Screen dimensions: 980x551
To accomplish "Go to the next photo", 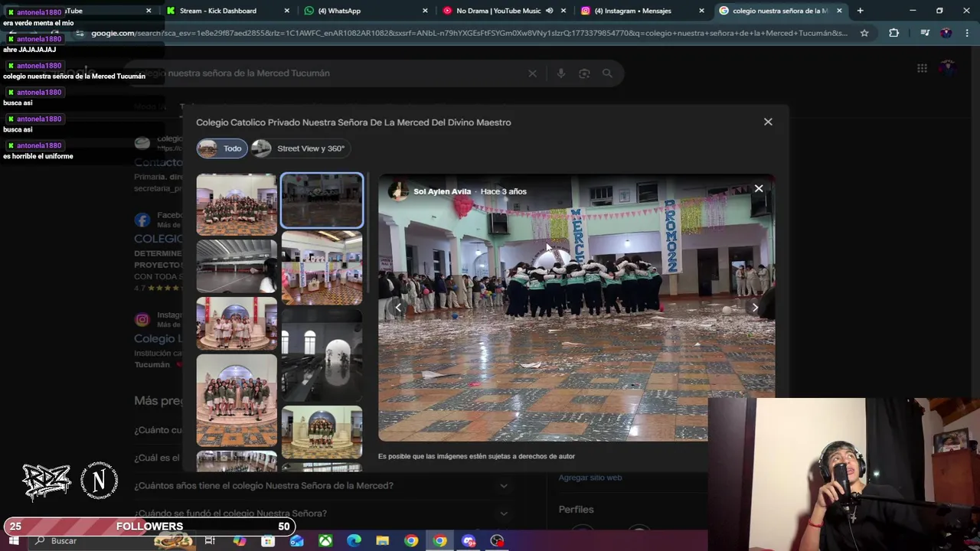I will [x=755, y=308].
